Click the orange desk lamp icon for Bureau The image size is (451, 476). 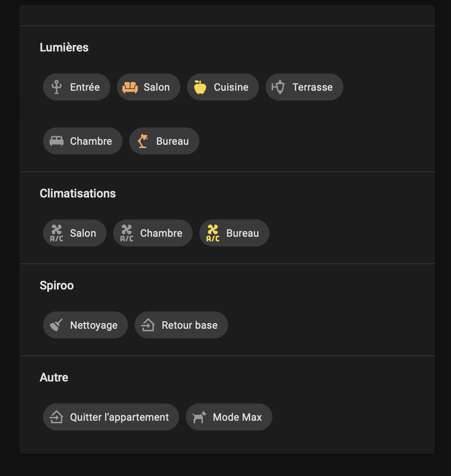tap(143, 141)
